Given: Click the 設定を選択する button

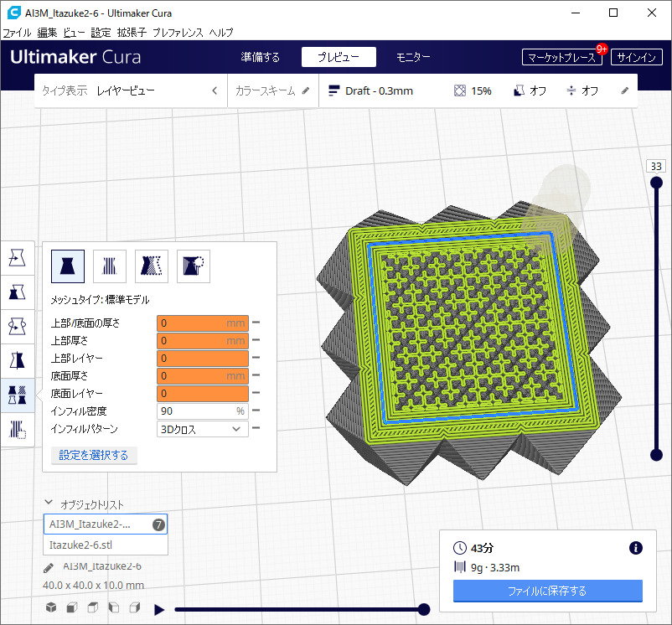Looking at the screenshot, I should click(94, 456).
